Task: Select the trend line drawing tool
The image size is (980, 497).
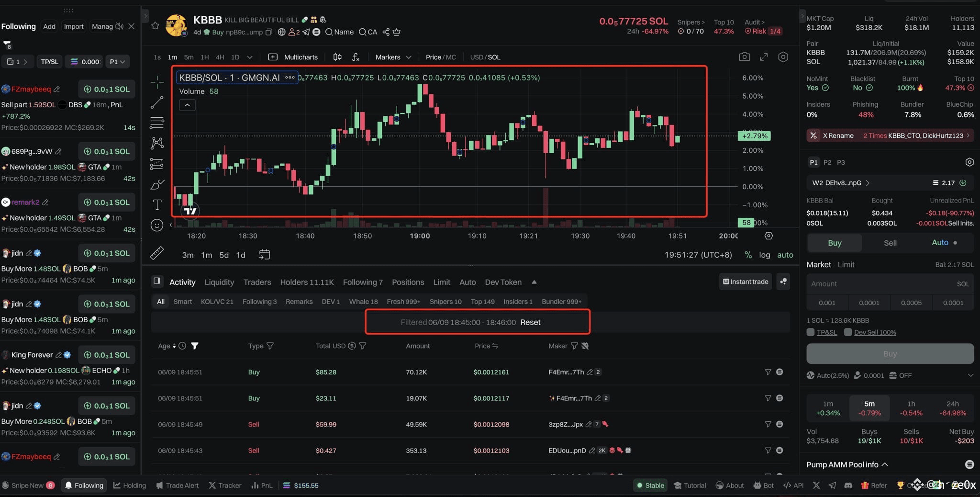Action: (x=157, y=102)
